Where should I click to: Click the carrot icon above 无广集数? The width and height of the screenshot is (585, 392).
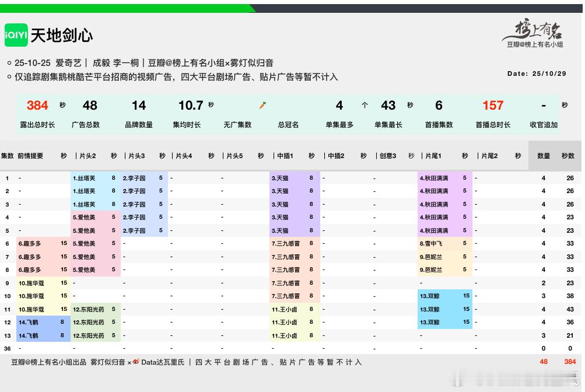pyautogui.click(x=262, y=106)
